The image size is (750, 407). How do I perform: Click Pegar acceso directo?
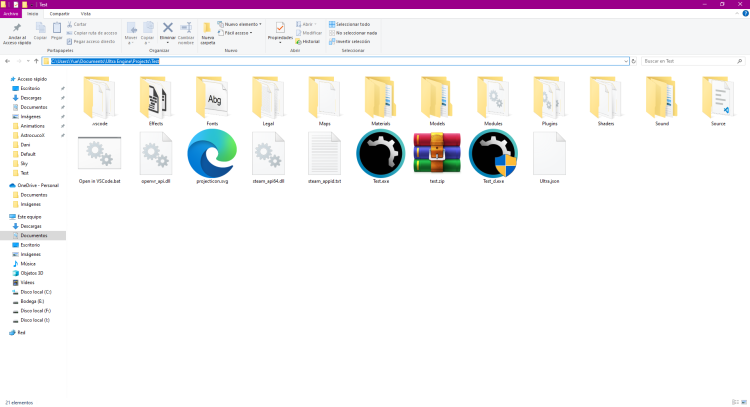tap(91, 42)
